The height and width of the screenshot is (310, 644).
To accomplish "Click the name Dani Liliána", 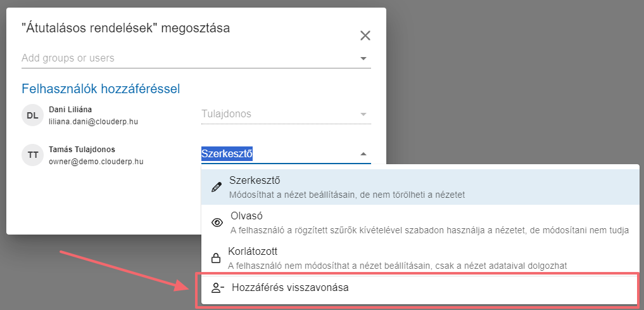I will 70,109.
